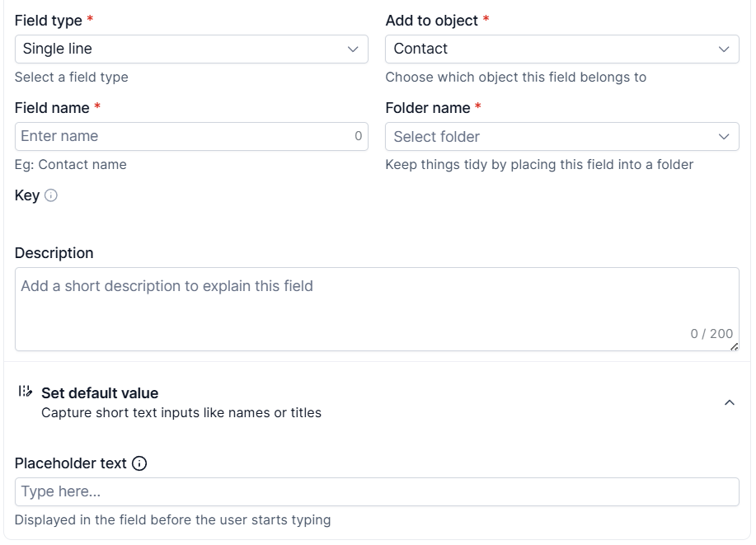Viewport: 756px width, 545px height.
Task: Click the 'Enter name' field name input
Action: tap(181, 136)
